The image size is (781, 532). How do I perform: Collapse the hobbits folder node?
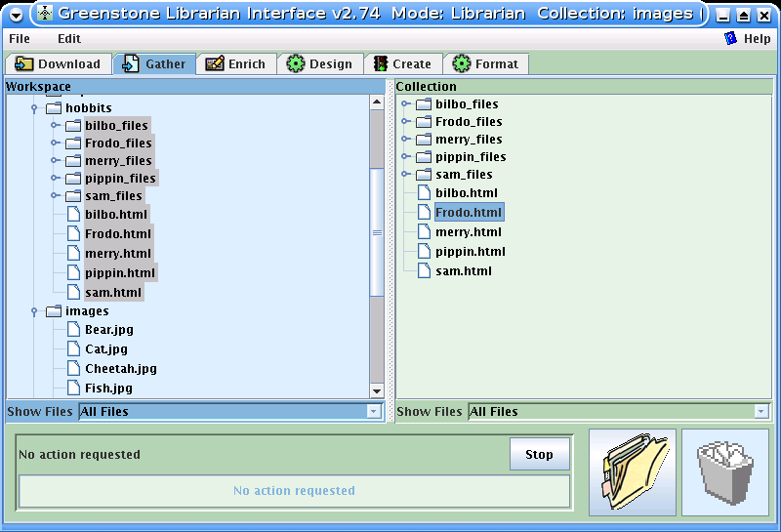(34, 108)
